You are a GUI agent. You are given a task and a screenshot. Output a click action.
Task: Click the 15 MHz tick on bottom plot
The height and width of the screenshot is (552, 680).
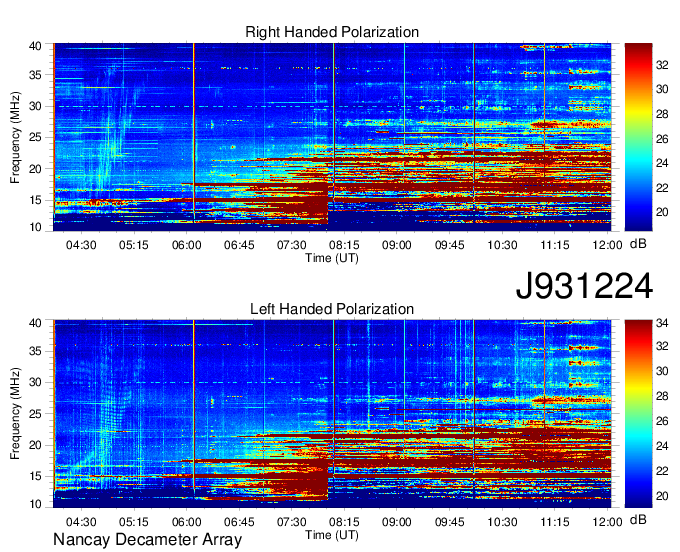pyautogui.click(x=35, y=476)
